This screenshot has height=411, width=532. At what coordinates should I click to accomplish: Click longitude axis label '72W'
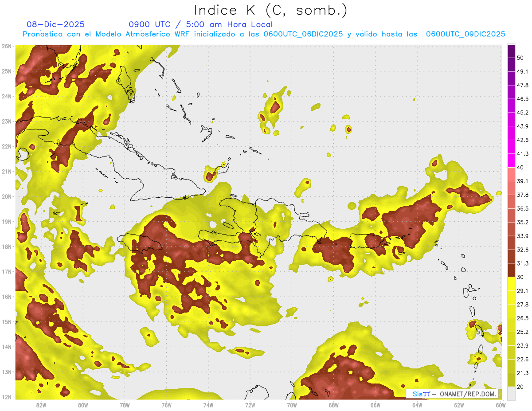pos(250,405)
